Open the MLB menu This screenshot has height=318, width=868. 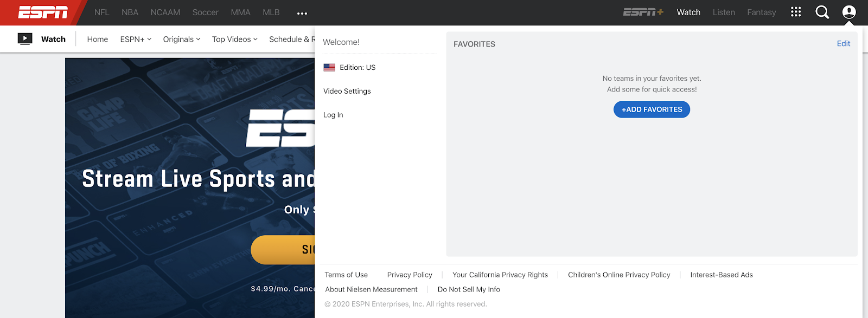coord(271,12)
